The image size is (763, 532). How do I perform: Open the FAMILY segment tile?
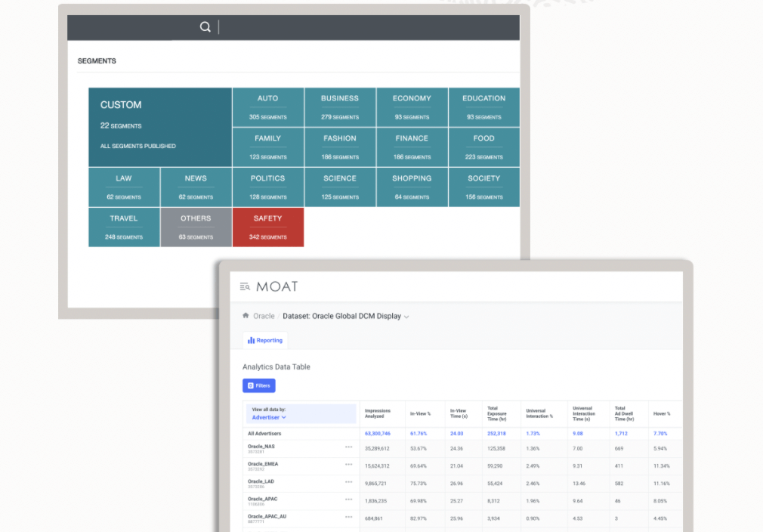click(268, 147)
